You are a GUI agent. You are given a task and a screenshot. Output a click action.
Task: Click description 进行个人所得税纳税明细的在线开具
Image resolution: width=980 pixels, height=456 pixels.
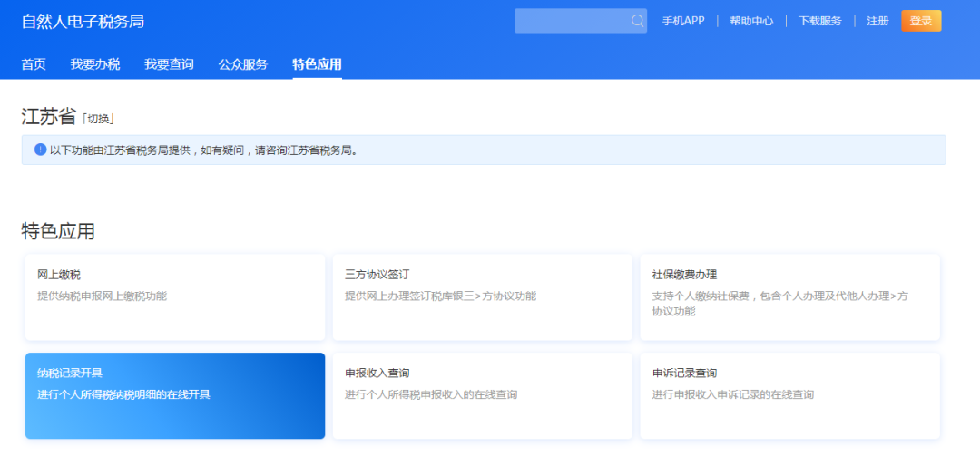[123, 394]
